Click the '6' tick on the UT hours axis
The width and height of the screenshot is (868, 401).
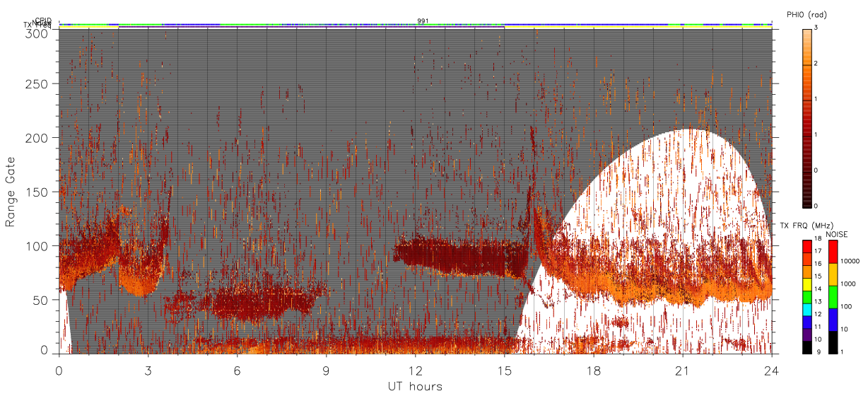[237, 370]
